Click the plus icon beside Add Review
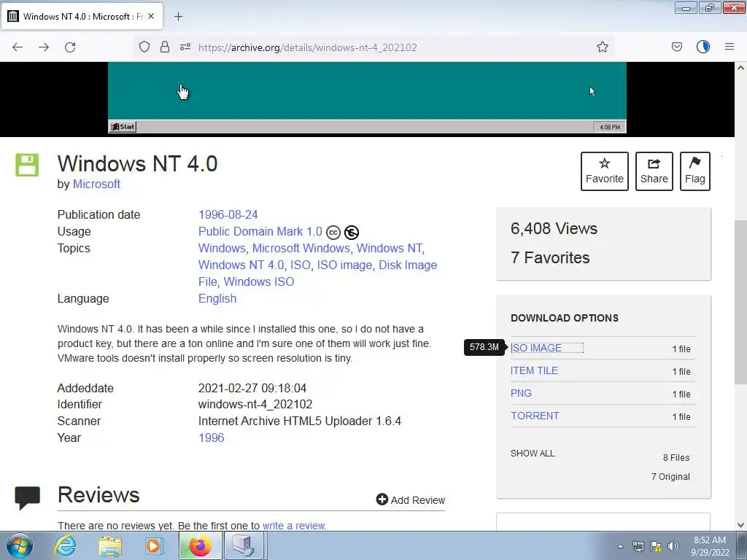This screenshot has width=747, height=560. tap(382, 499)
